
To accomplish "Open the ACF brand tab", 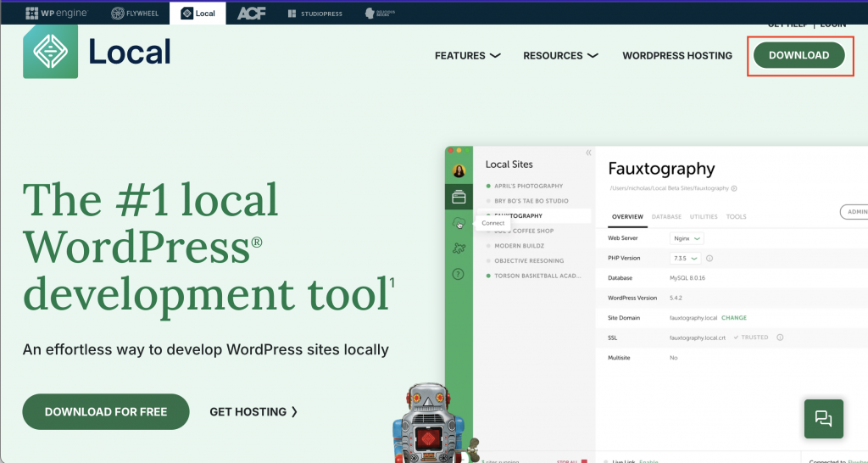I will pos(251,14).
